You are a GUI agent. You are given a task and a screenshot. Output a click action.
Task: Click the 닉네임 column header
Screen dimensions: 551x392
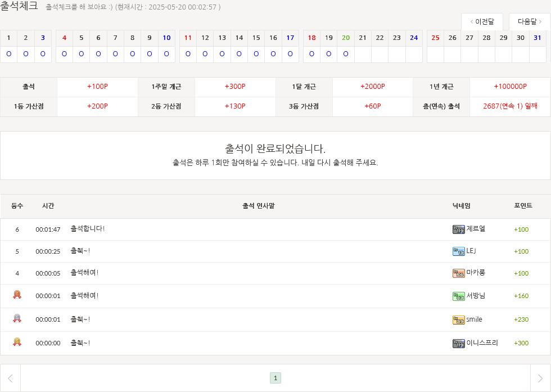[461, 206]
